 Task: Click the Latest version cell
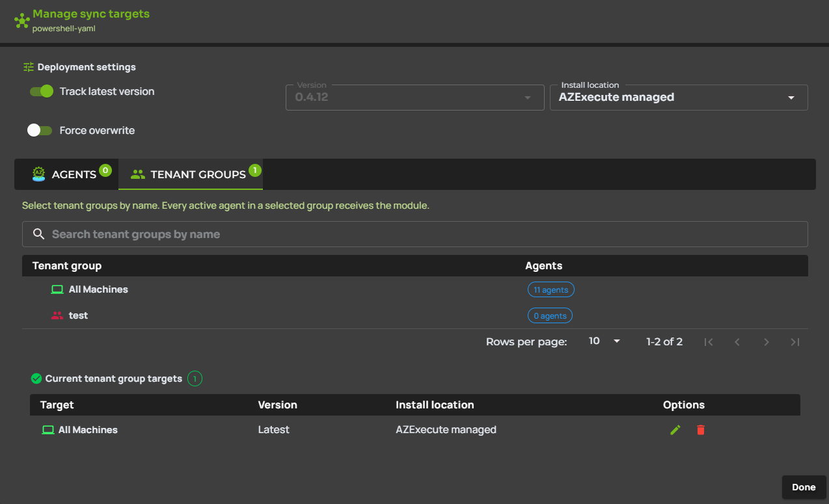[x=274, y=430]
